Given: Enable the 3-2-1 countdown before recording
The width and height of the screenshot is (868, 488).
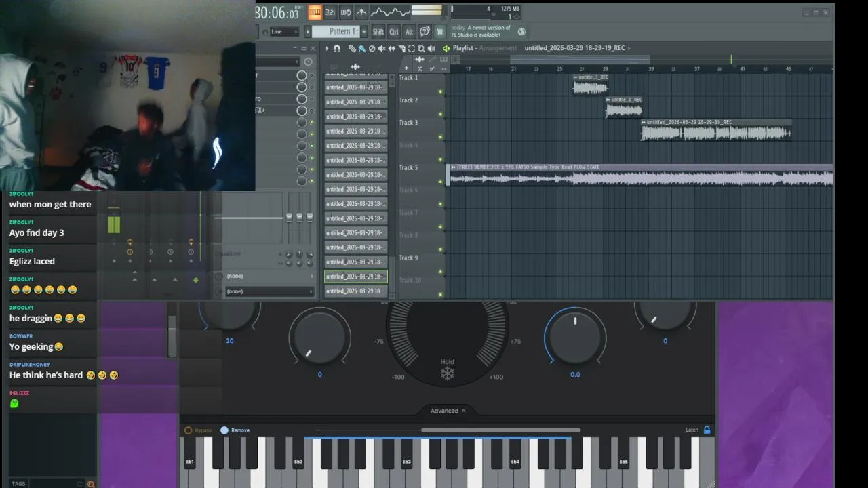Looking at the screenshot, I should click(330, 12).
